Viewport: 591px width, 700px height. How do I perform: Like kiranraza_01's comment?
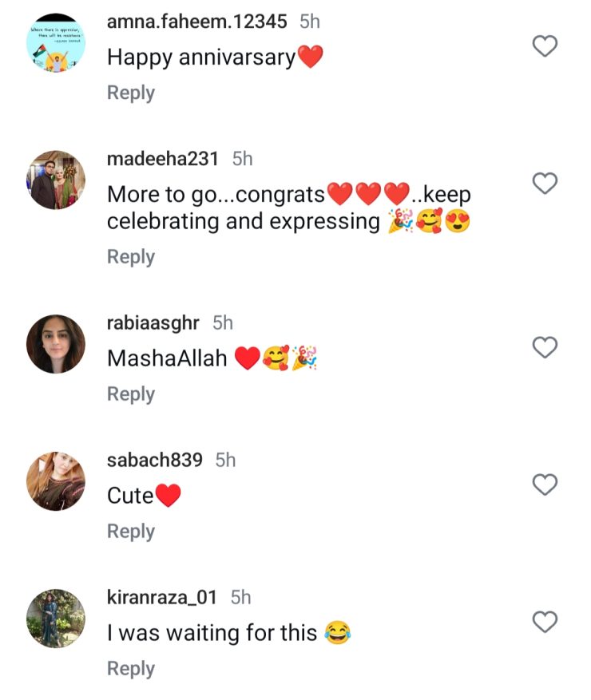click(x=545, y=622)
